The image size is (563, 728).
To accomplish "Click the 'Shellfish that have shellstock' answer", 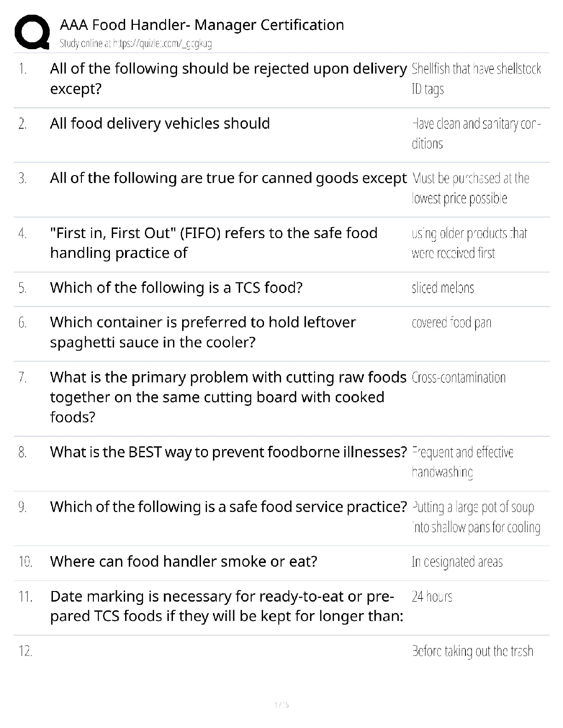I will click(476, 79).
